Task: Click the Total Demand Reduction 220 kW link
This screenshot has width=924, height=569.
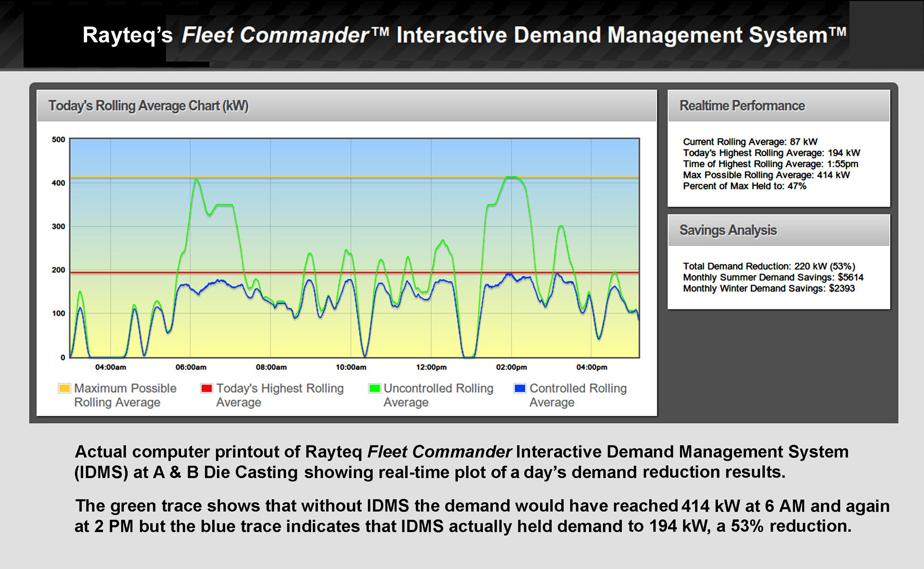Action: click(769, 266)
